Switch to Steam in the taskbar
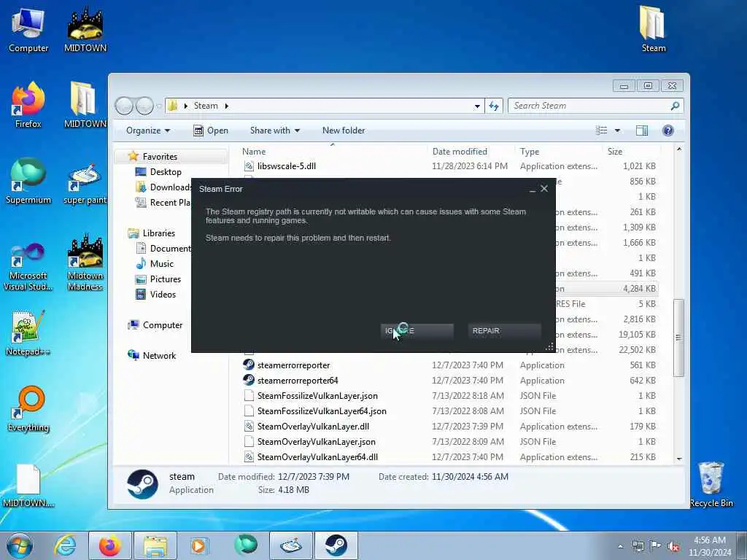 pos(336,545)
